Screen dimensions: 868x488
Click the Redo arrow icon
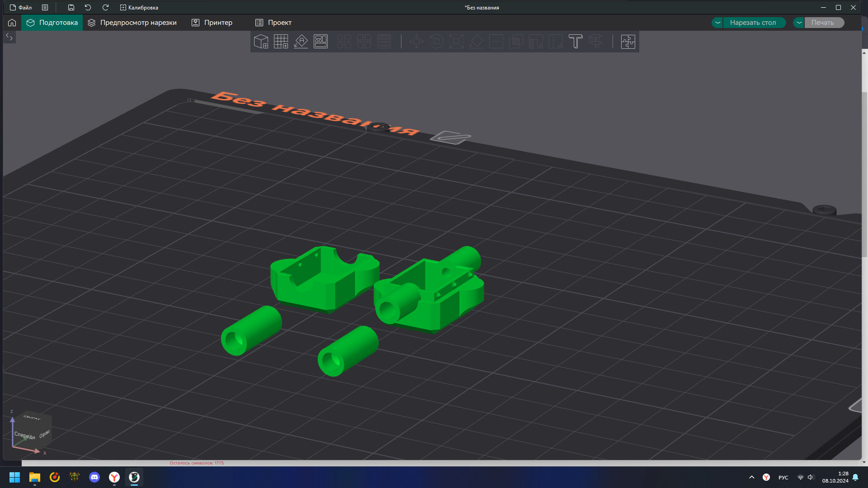coord(105,8)
